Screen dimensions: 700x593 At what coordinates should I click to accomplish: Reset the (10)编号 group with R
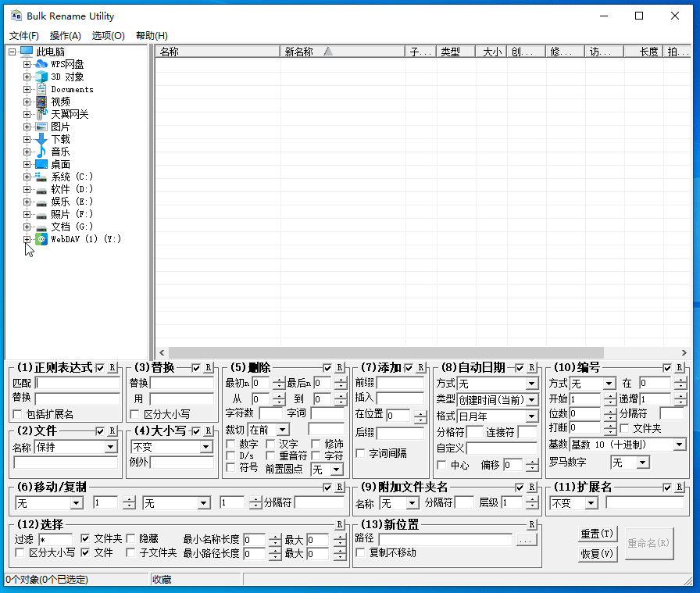tap(680, 367)
